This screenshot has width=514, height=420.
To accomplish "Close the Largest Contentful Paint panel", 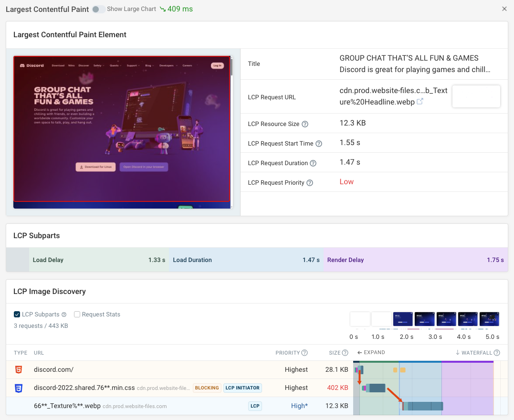I will (504, 9).
